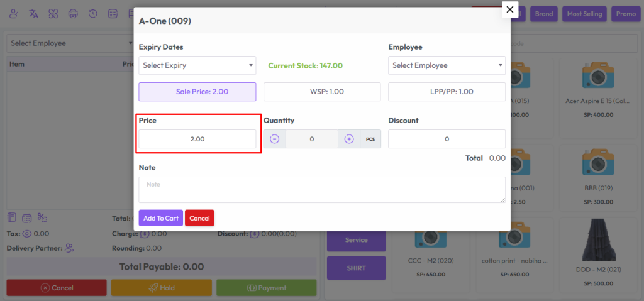Open the Select Employee dropdown in dialog

[447, 65]
